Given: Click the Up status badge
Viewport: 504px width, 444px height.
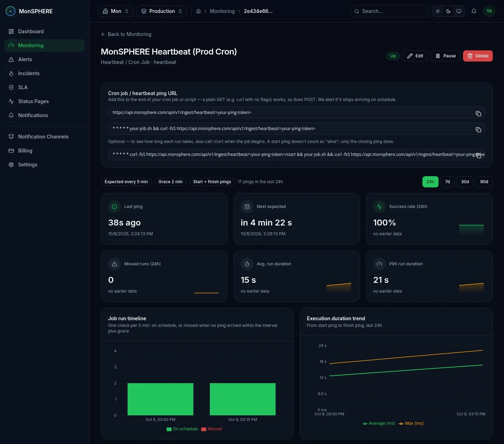Looking at the screenshot, I should [393, 56].
